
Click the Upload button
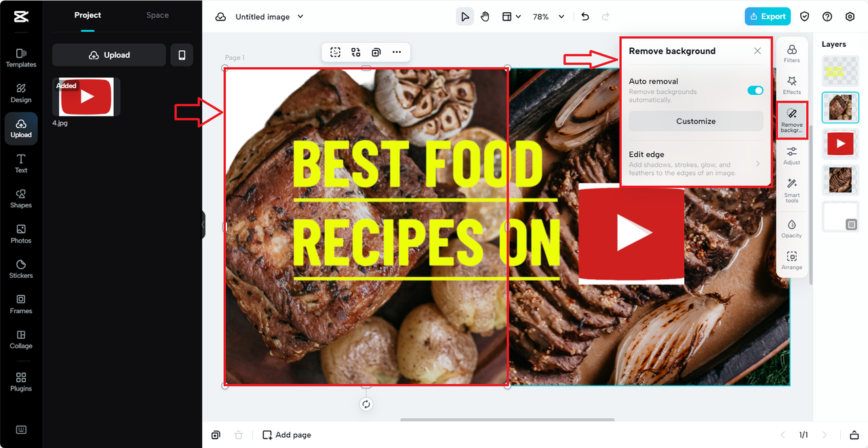(x=109, y=55)
